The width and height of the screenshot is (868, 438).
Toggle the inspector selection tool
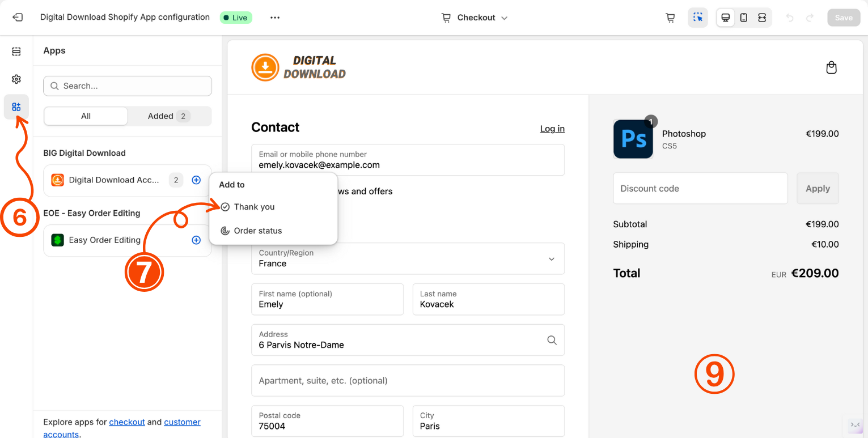pos(698,18)
